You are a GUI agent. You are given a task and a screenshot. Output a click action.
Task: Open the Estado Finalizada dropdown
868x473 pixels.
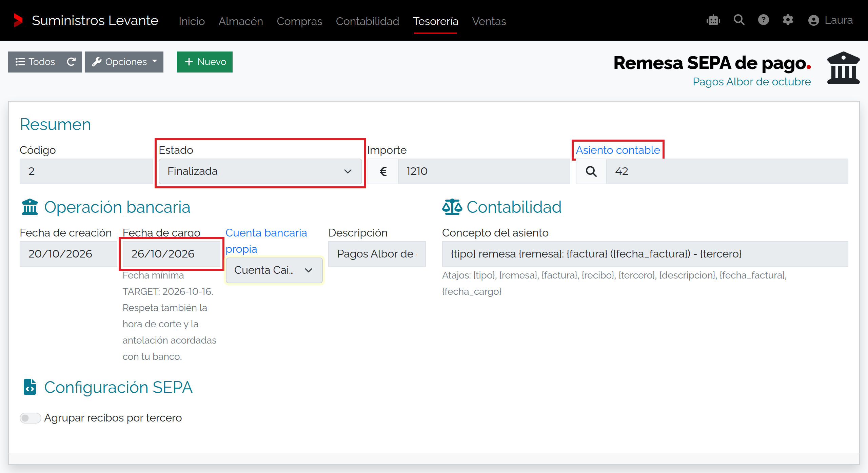tap(260, 171)
